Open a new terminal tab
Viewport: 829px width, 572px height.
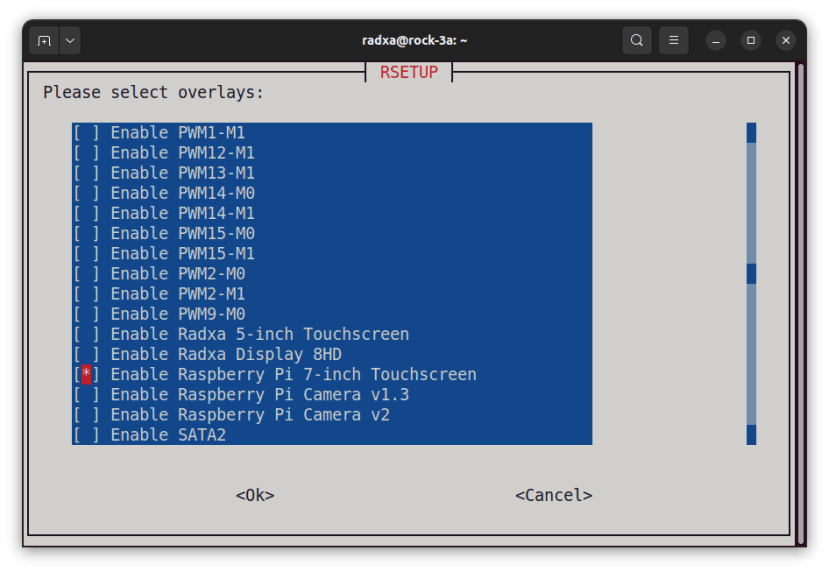[44, 41]
